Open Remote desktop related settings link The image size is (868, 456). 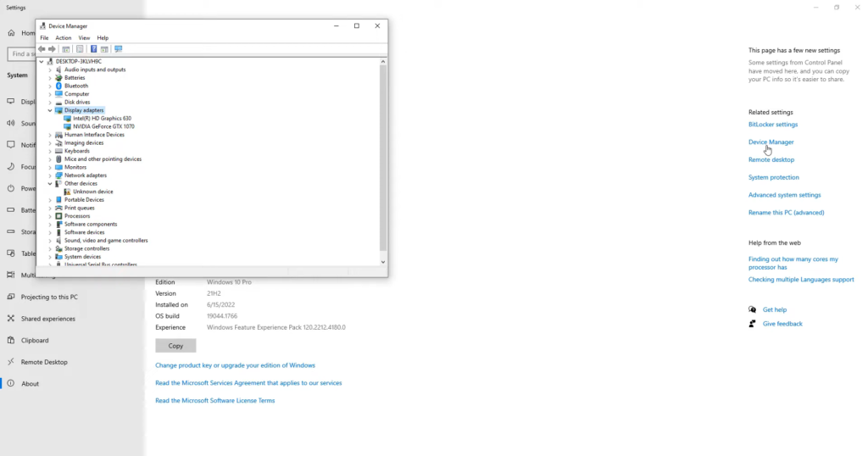(771, 160)
